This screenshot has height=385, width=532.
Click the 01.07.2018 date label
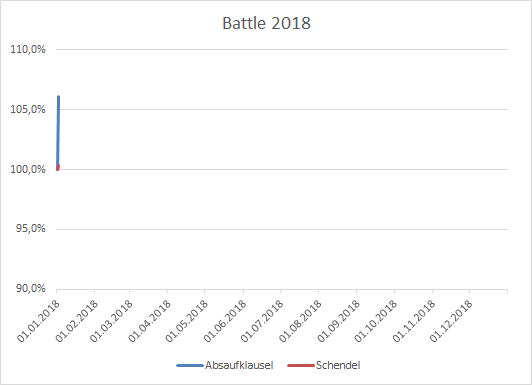tap(262, 321)
